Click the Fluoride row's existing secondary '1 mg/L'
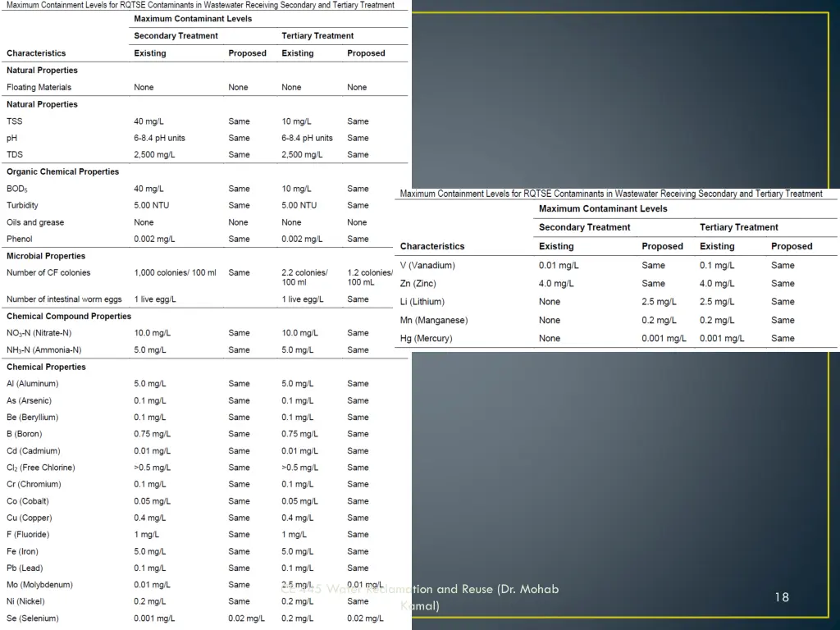The height and width of the screenshot is (630, 840). pyautogui.click(x=146, y=535)
